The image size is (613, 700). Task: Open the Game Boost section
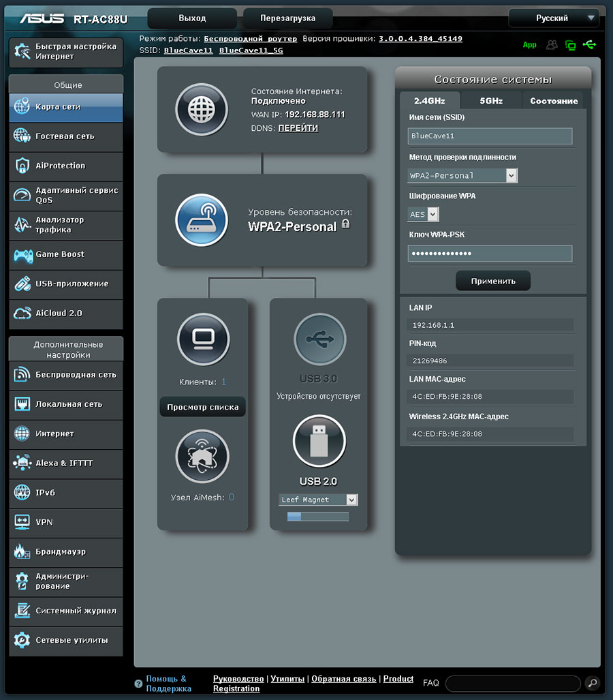click(66, 254)
